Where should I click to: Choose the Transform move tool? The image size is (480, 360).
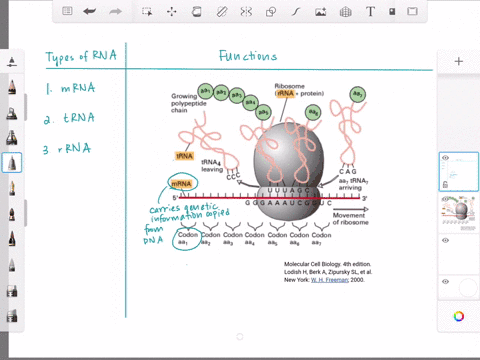(x=172, y=12)
